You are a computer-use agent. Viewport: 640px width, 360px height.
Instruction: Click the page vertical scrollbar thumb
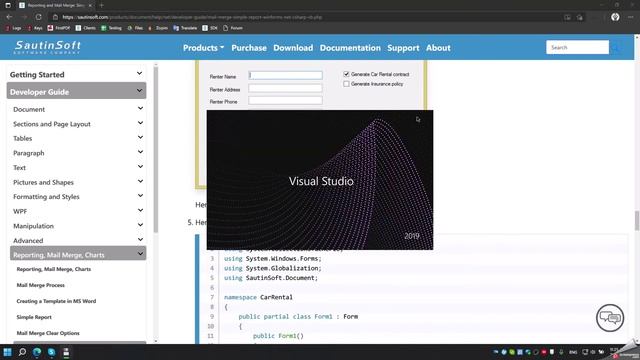[637, 220]
